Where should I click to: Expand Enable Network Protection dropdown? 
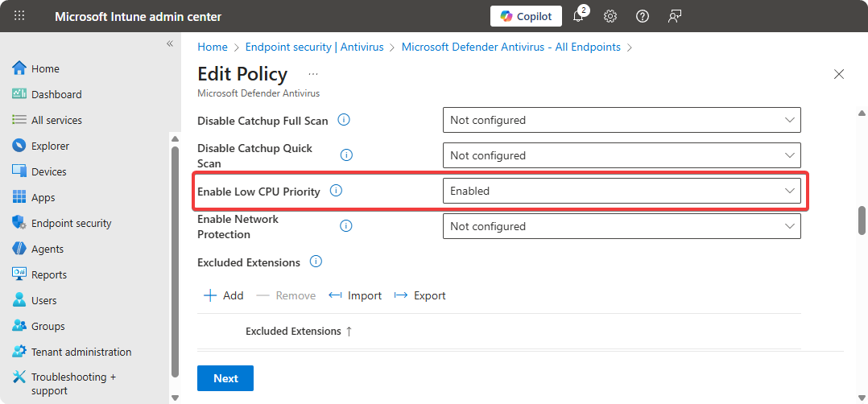(x=622, y=226)
